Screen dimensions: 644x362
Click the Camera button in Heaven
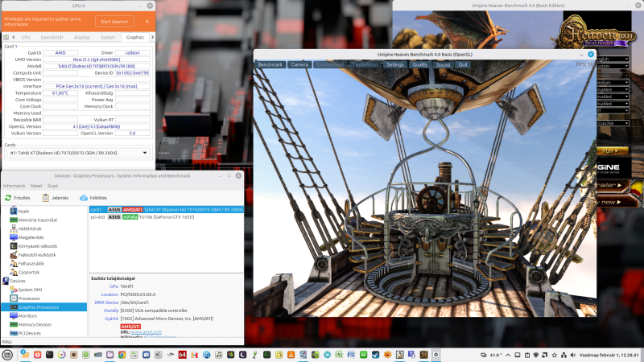click(299, 65)
